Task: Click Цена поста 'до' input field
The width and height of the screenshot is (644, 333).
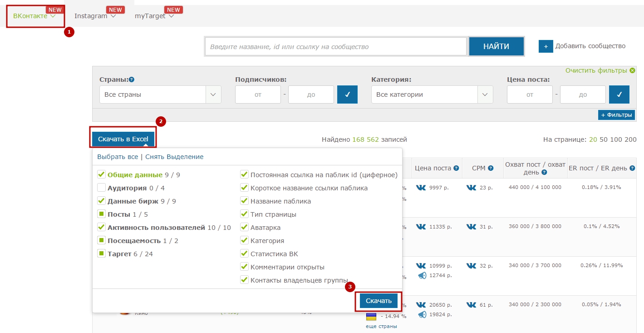Action: point(583,94)
